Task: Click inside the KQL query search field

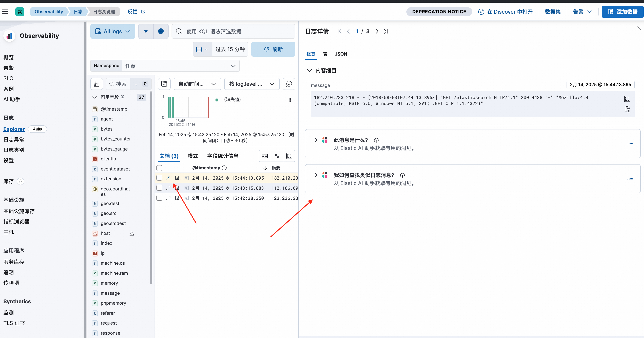Action: click(x=233, y=31)
